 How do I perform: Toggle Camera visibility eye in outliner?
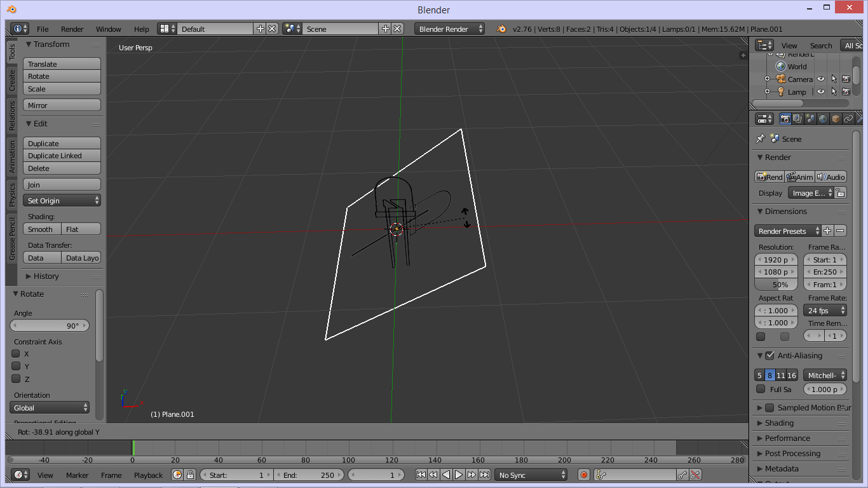click(821, 79)
